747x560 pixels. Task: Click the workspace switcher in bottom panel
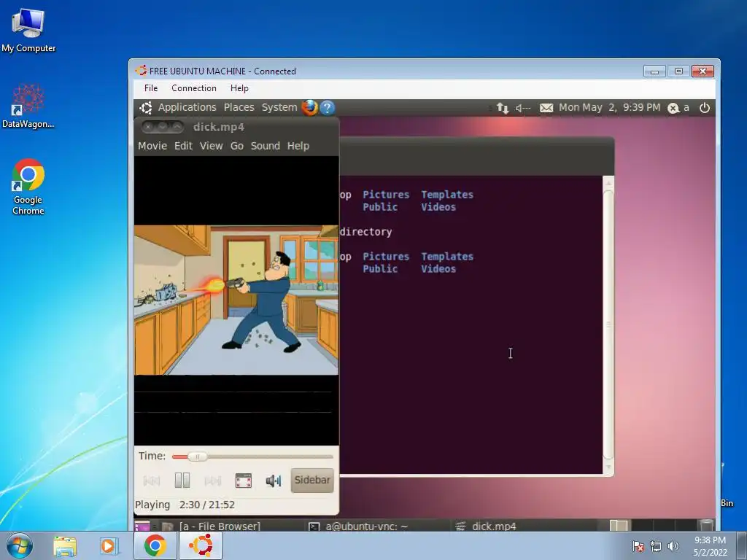pos(653,526)
